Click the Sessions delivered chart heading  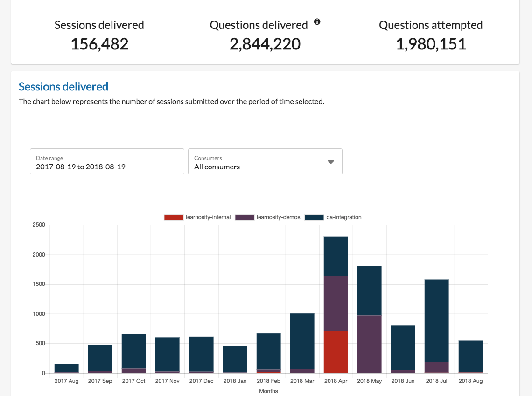(63, 87)
